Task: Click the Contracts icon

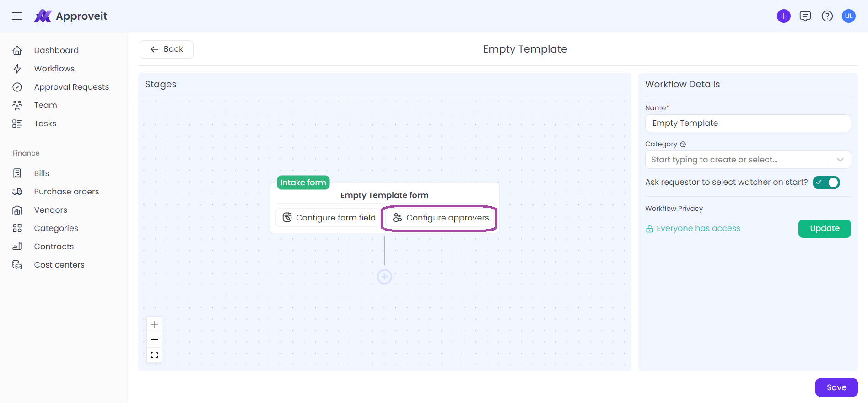Action: pyautogui.click(x=17, y=247)
